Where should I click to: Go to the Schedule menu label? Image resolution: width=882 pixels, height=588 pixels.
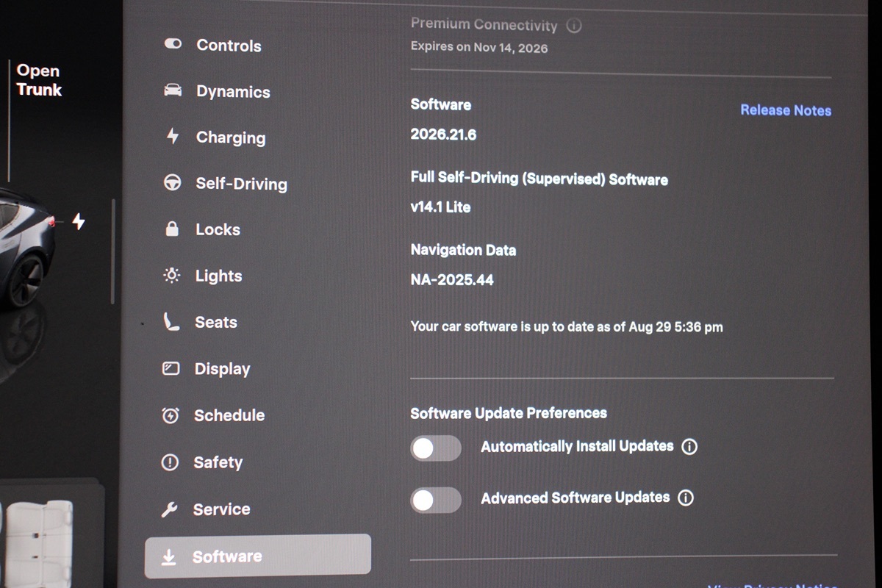[229, 415]
